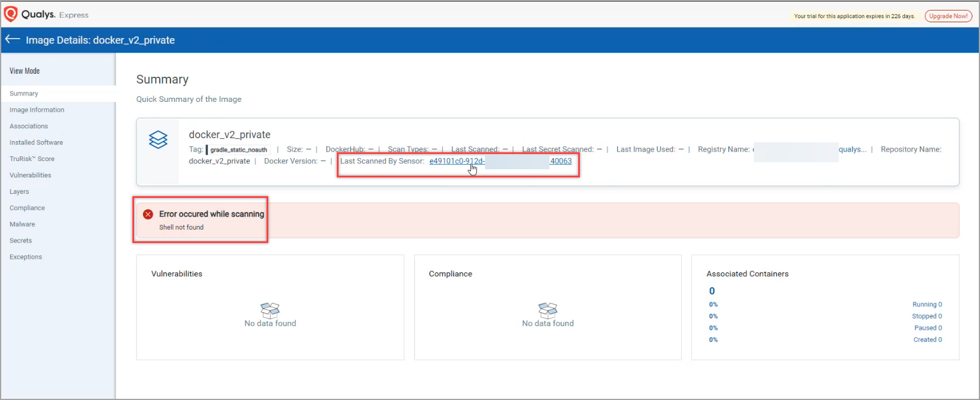Screen dimensions: 980x400
Task: Click the 'Last Scanned By Sensor:' label
Action: [x=382, y=161]
